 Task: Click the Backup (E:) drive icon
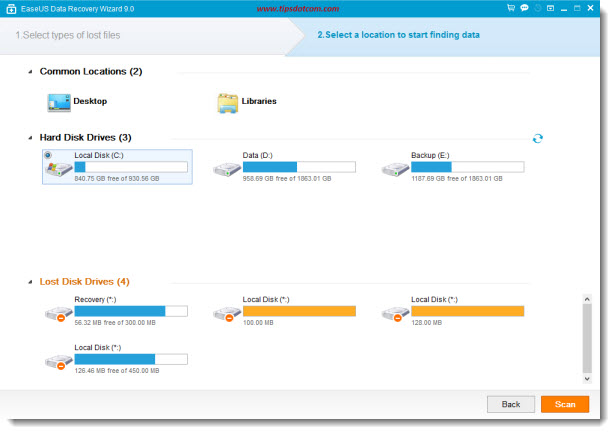395,169
